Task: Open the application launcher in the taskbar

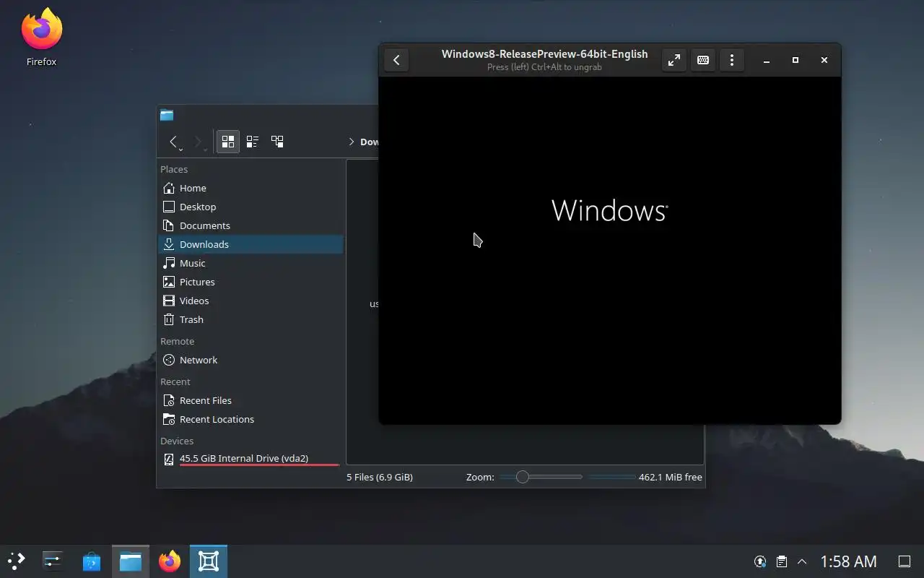Action: (x=17, y=561)
